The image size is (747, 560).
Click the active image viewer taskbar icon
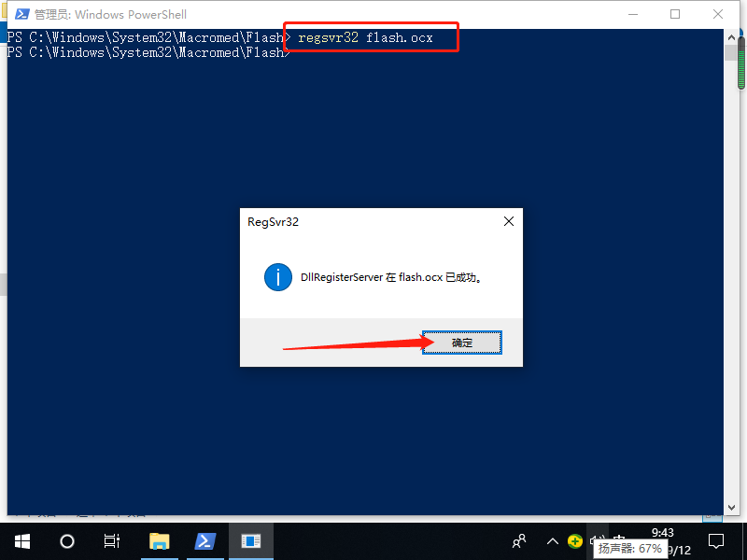click(250, 541)
